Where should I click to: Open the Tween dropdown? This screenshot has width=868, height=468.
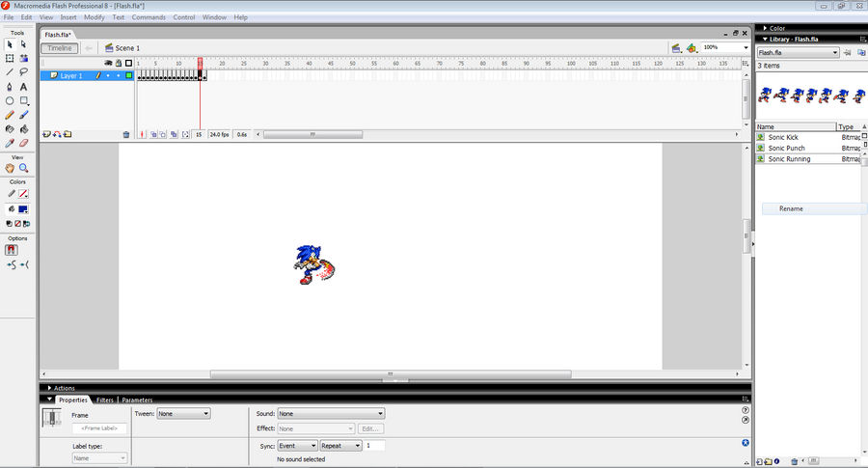coord(183,414)
